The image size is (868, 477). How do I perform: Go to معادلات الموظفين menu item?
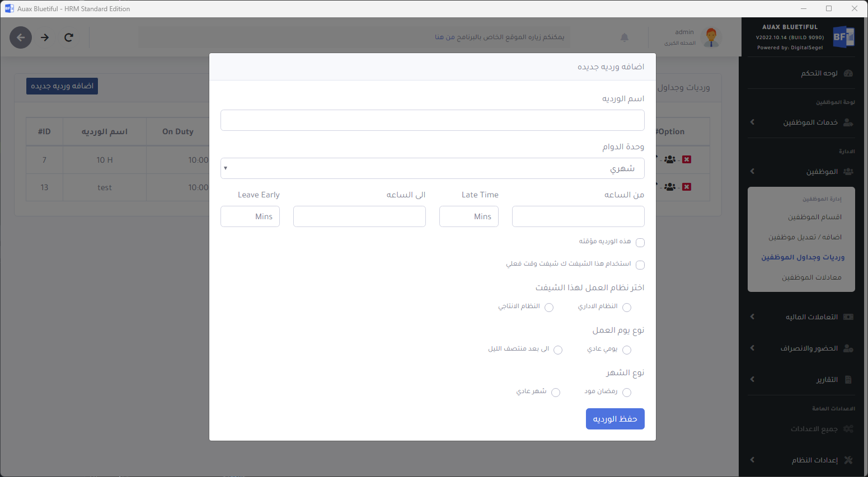pos(811,277)
